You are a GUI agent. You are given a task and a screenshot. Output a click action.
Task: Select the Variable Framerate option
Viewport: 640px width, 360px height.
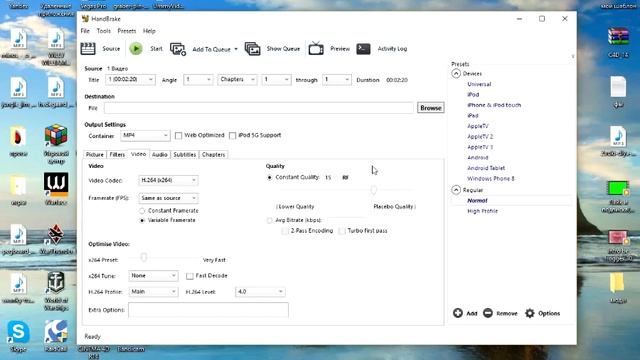coord(142,220)
